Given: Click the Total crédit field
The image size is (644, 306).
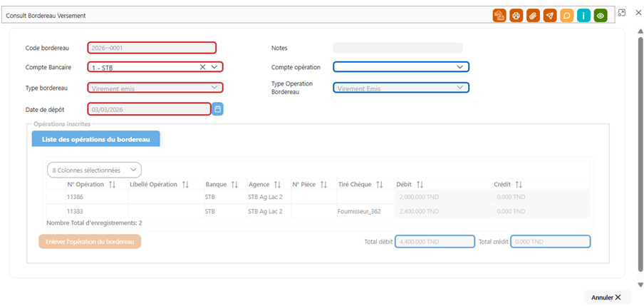Looking at the screenshot, I should (551, 241).
